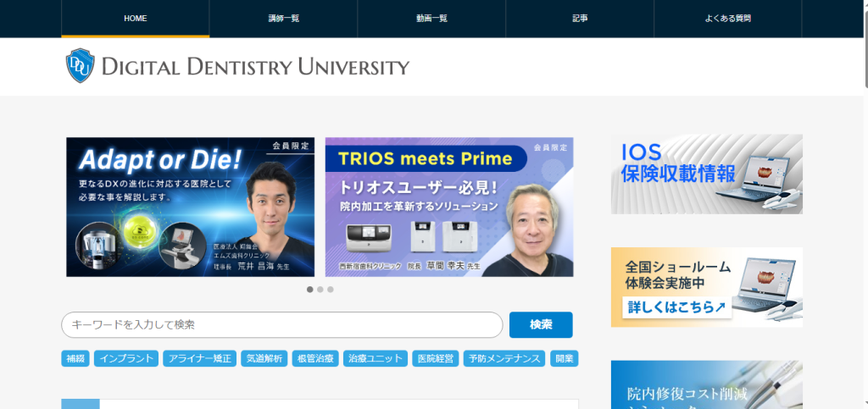The width and height of the screenshot is (868, 409).
Task: Choose the アライナー矯正 tag
Action: tap(199, 358)
